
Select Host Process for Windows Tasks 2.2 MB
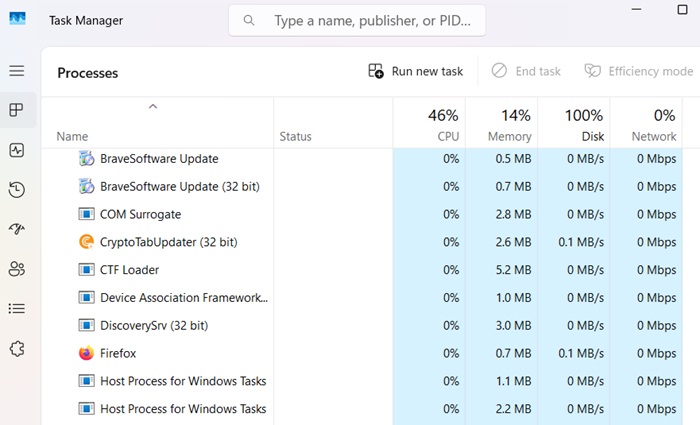362,408
